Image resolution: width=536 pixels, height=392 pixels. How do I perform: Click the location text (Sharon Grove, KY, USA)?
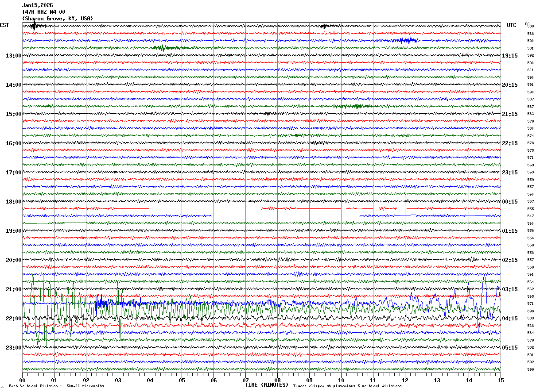58,19
